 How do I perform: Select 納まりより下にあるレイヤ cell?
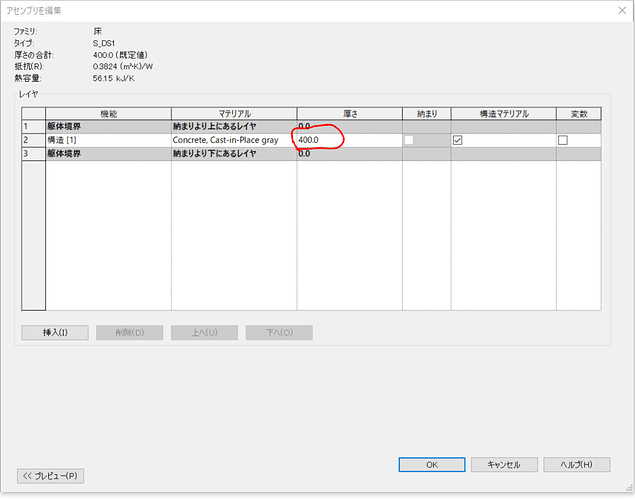click(x=234, y=154)
